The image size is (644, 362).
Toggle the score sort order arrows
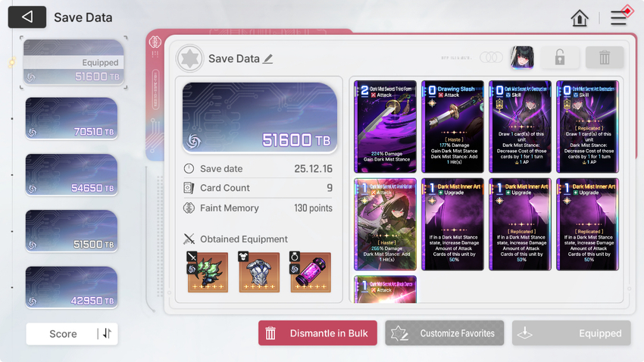click(x=107, y=333)
